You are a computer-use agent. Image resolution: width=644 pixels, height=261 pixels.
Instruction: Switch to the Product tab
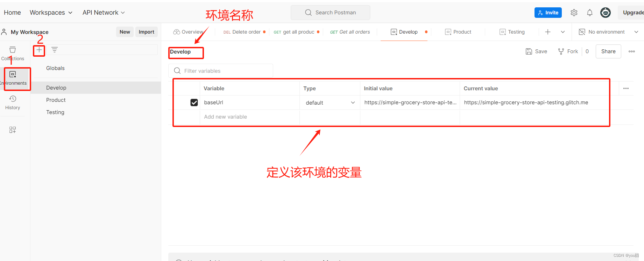(458, 32)
